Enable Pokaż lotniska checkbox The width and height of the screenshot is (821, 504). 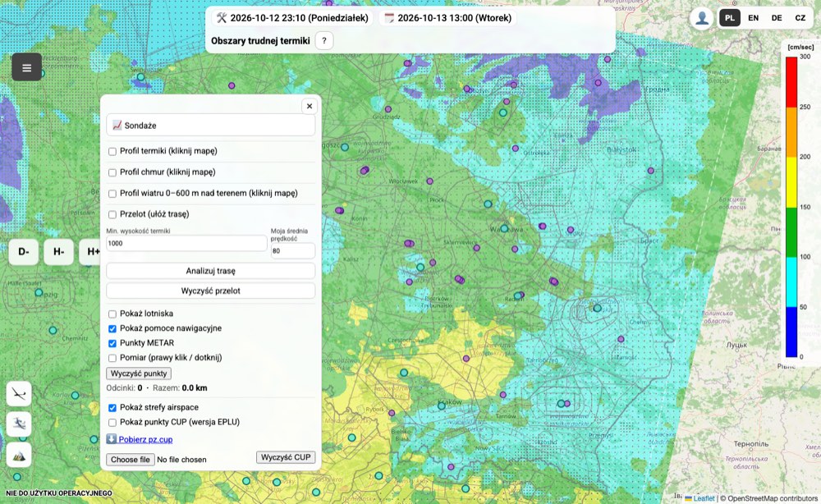pyautogui.click(x=112, y=314)
